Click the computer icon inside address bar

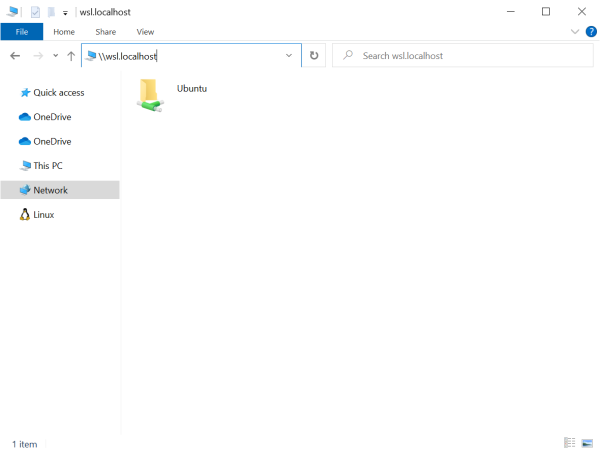[x=91, y=56]
